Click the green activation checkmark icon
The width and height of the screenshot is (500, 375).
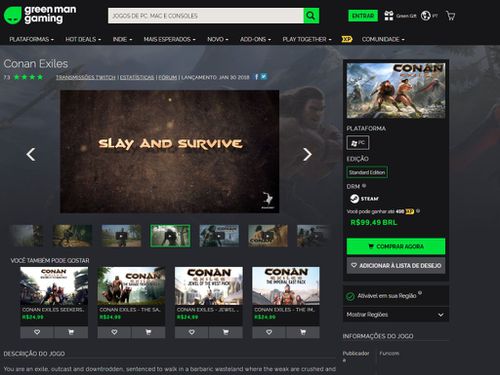click(x=350, y=296)
